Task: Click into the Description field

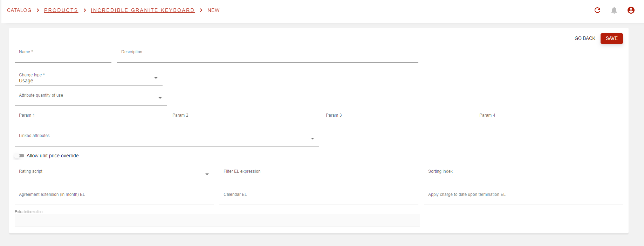Action: 267,57
